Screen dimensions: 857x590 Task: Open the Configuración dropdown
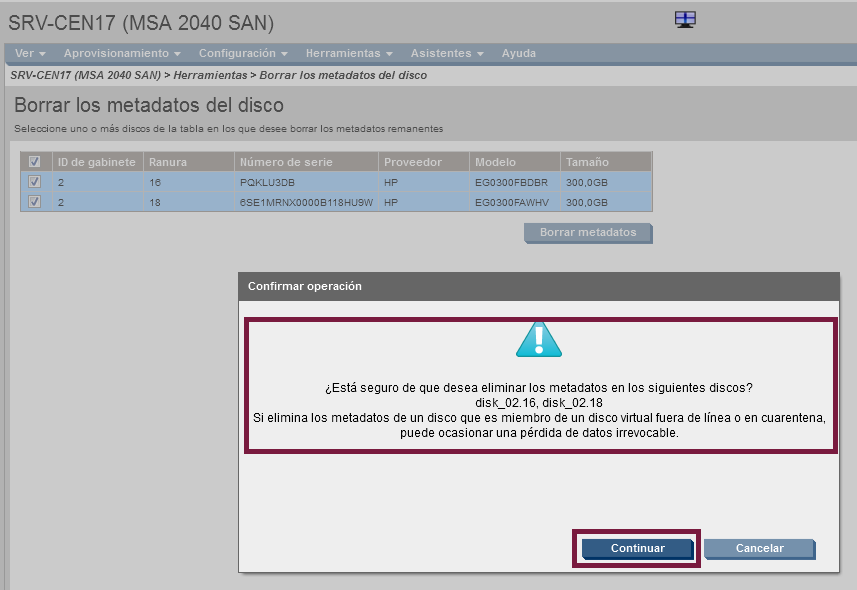click(243, 53)
